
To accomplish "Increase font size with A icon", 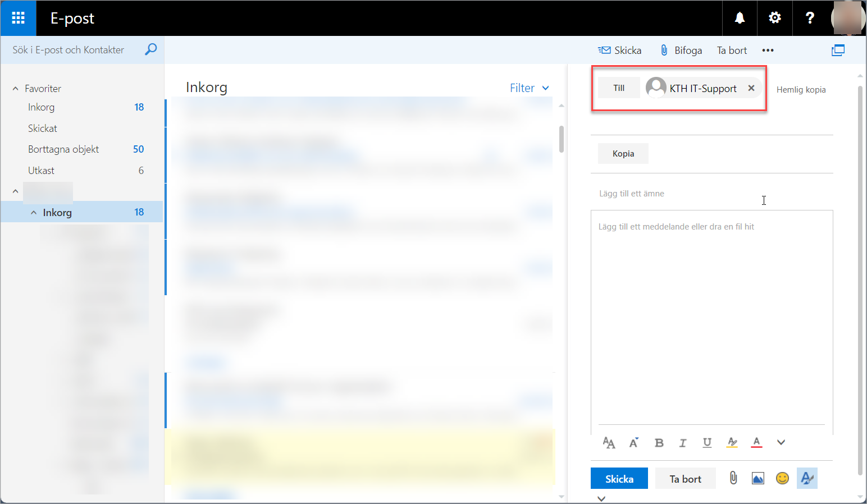I will coord(634,443).
